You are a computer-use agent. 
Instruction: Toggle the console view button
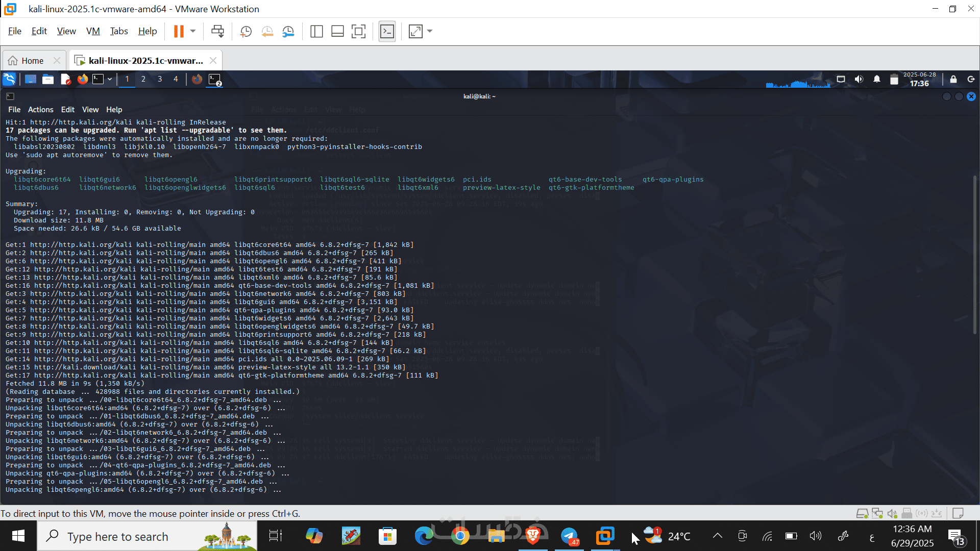(x=387, y=32)
